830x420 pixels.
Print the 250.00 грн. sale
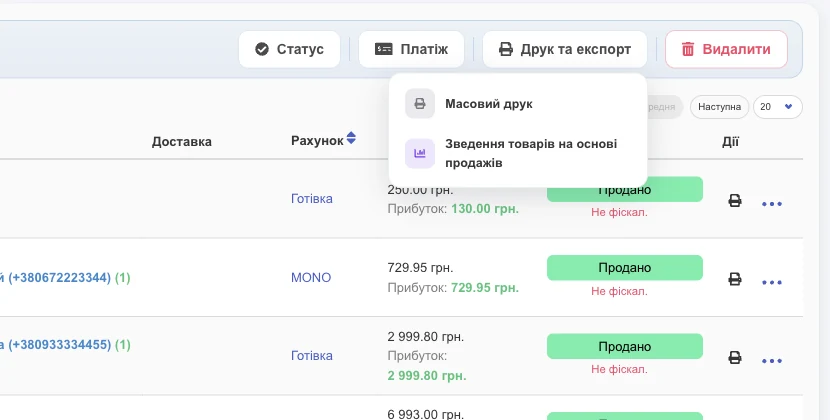click(x=735, y=201)
